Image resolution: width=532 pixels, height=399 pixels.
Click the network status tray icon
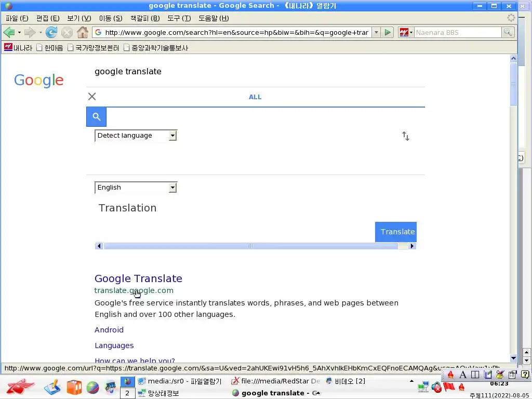click(x=423, y=387)
